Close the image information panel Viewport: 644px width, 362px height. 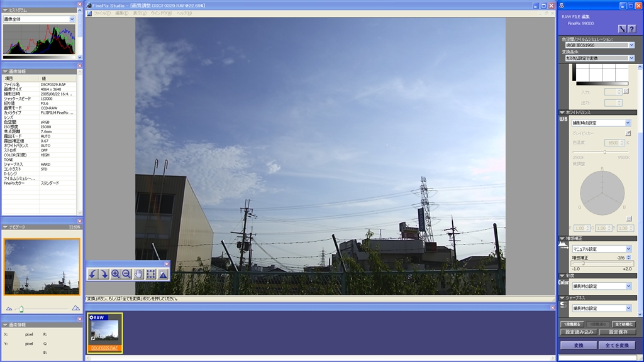pyautogui.click(x=80, y=65)
